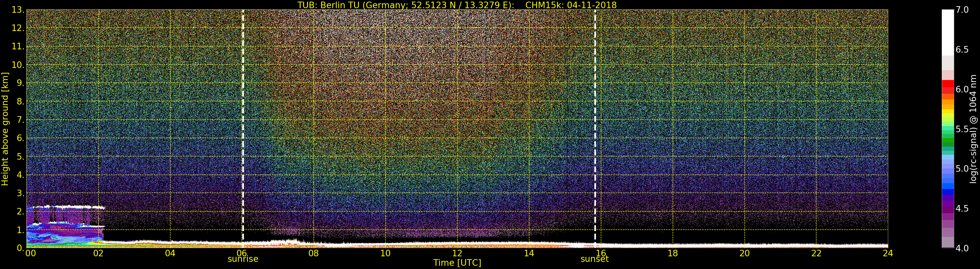Click the colorbar value "6.0"
The width and height of the screenshot is (980, 269).
[962, 89]
